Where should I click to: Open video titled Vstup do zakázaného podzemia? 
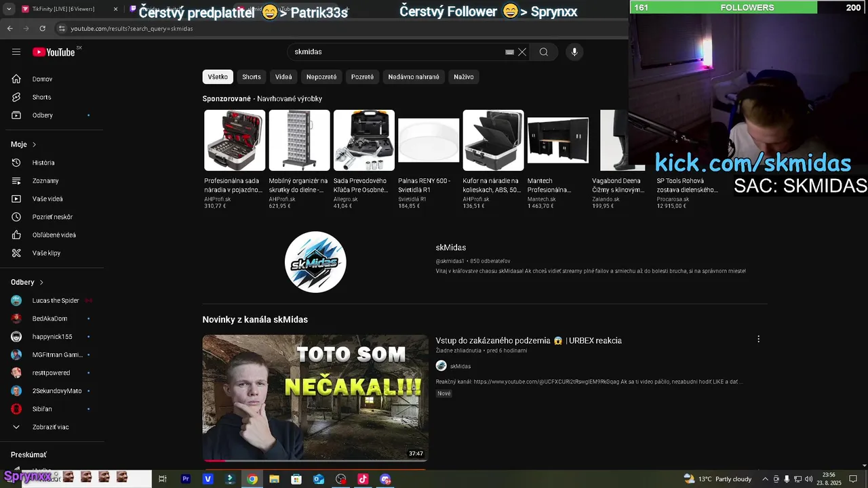(x=528, y=340)
